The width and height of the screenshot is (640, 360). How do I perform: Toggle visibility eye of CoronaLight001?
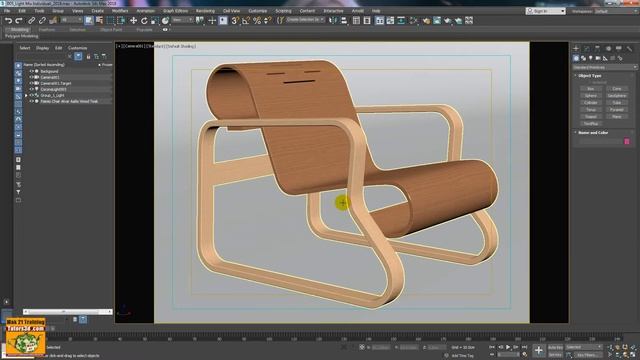tap(31, 89)
